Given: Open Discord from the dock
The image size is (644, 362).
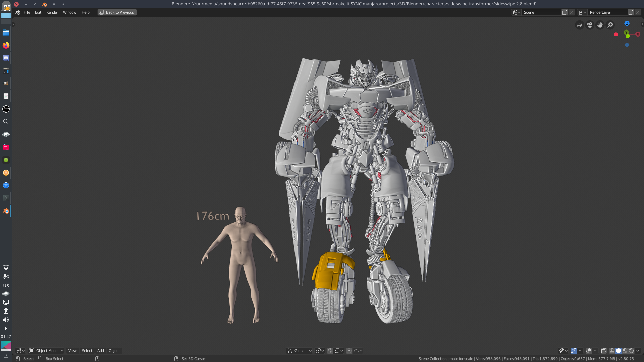Looking at the screenshot, I should tap(6, 58).
